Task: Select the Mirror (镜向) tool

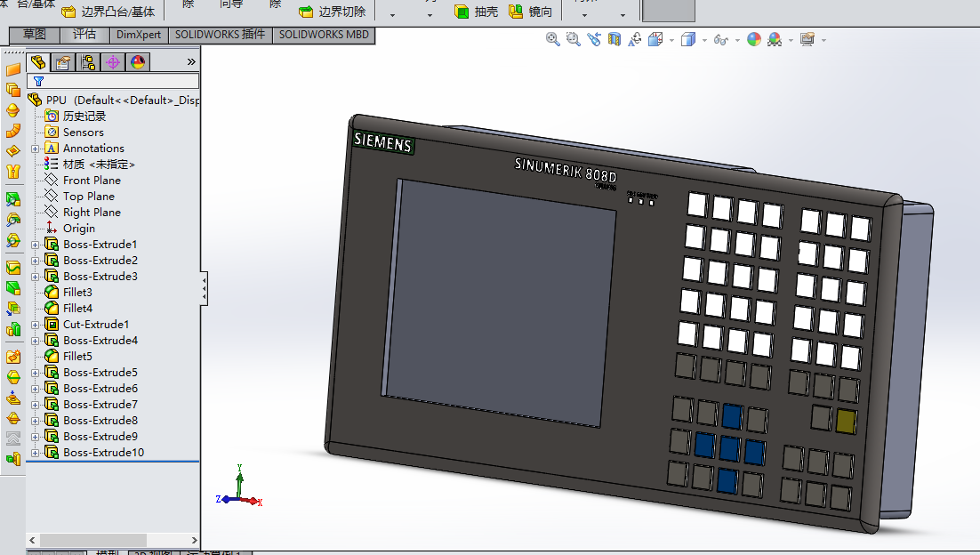Action: click(531, 12)
